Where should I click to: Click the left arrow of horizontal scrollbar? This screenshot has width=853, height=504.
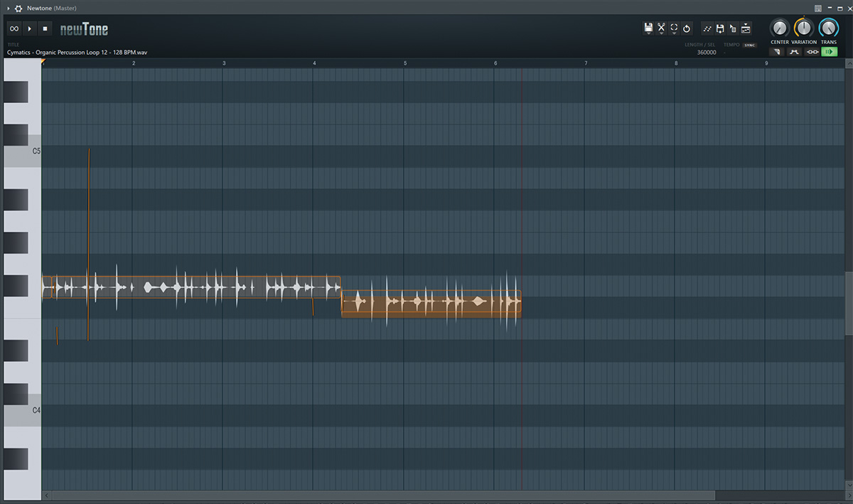47,495
